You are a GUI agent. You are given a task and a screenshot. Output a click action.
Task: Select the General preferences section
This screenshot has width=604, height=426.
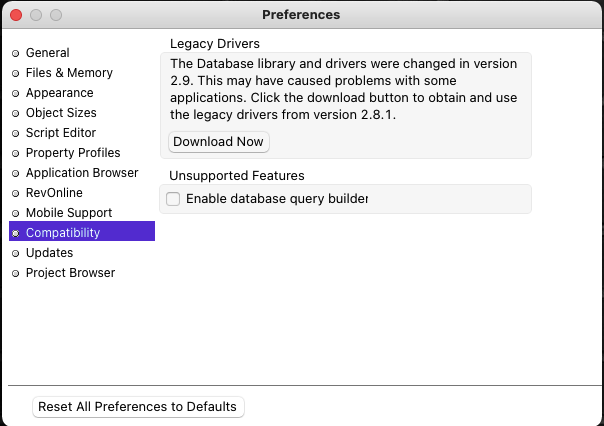[x=47, y=53]
